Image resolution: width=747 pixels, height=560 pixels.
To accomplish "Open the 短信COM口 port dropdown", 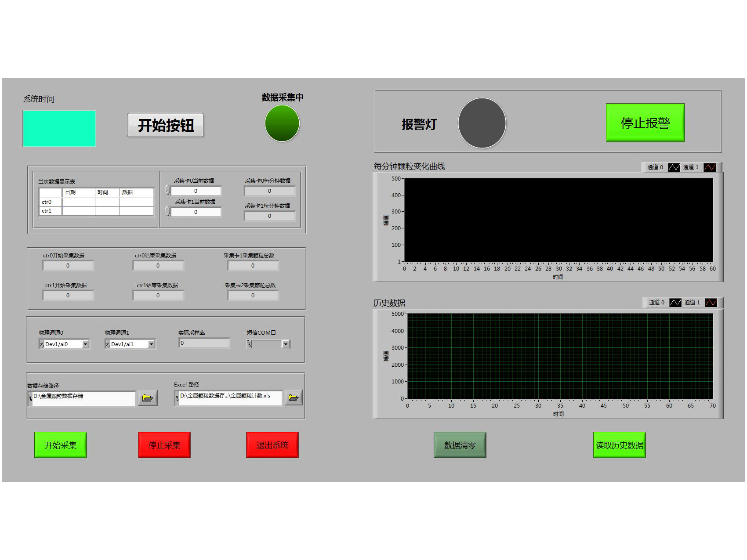I will coord(286,344).
